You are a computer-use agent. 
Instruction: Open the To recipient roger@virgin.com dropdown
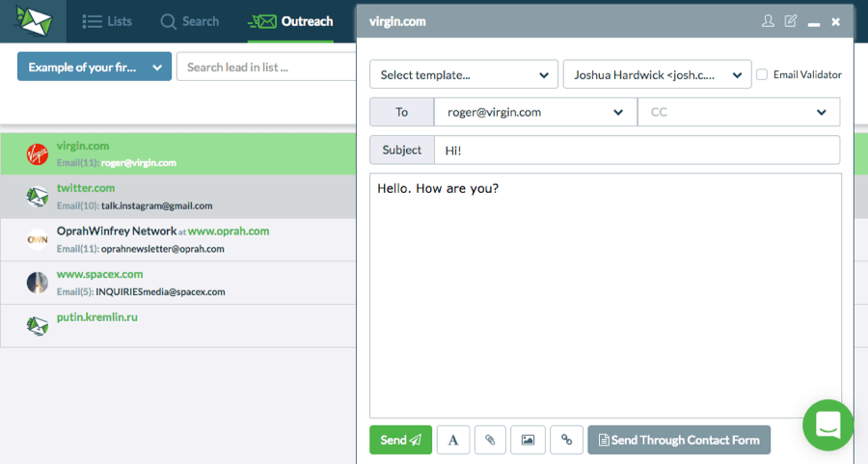534,112
